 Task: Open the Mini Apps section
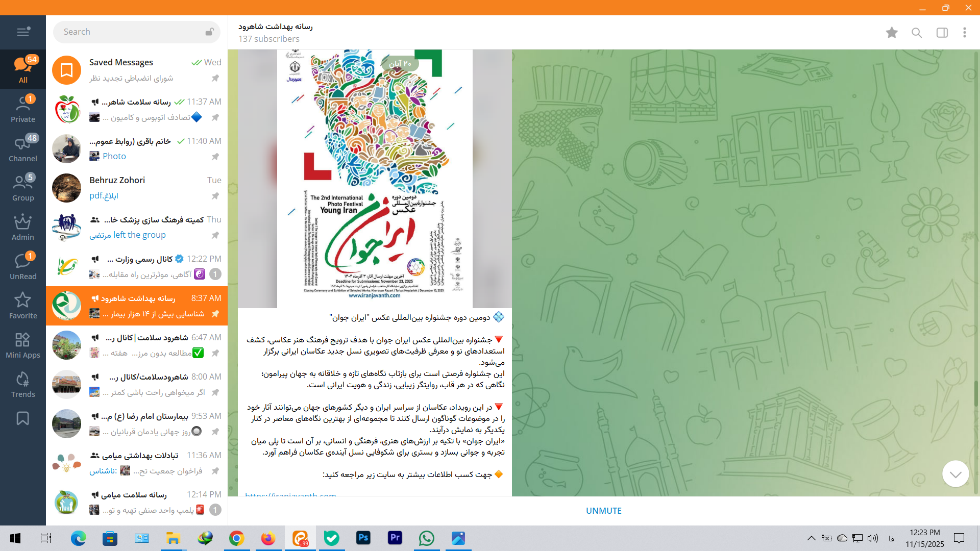23,345
